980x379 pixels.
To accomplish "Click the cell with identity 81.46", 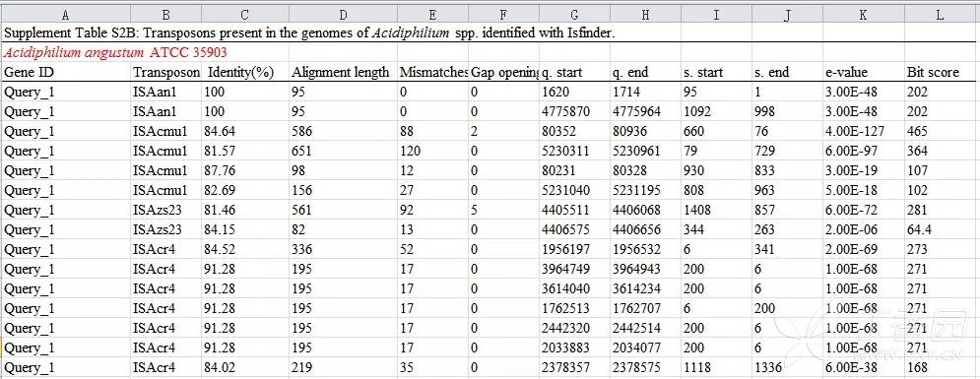I will [x=244, y=210].
